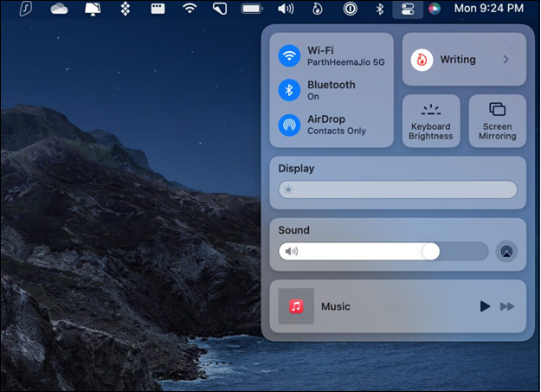
Task: Open the OneDrive cloud menu bar icon
Action: tap(60, 10)
